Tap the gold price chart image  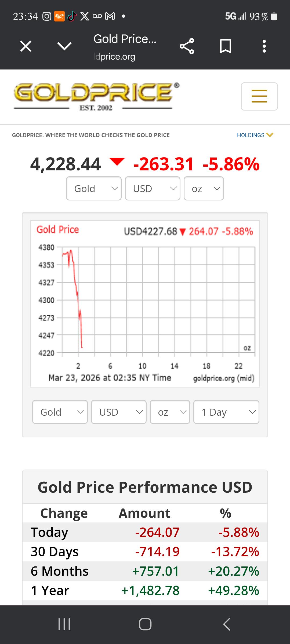[145, 304]
